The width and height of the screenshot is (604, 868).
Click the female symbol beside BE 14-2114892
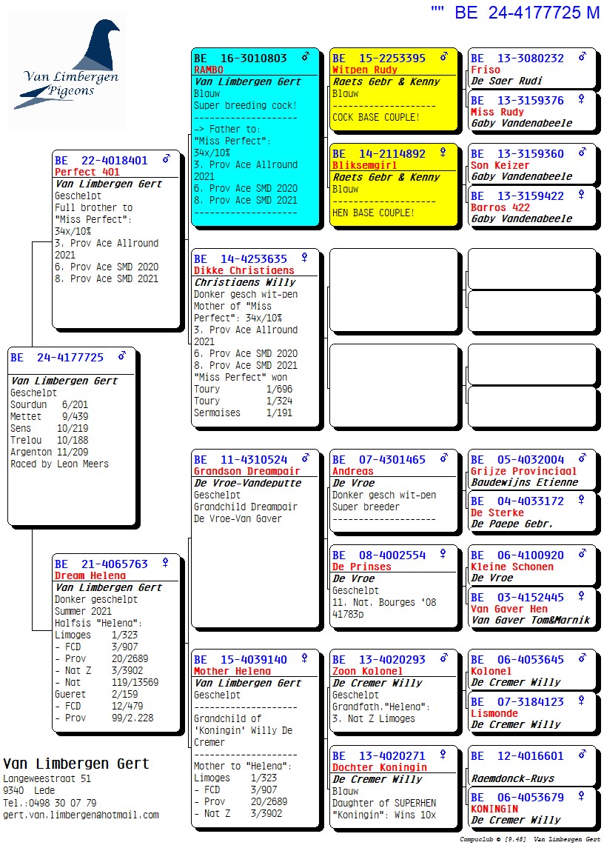pos(443,153)
